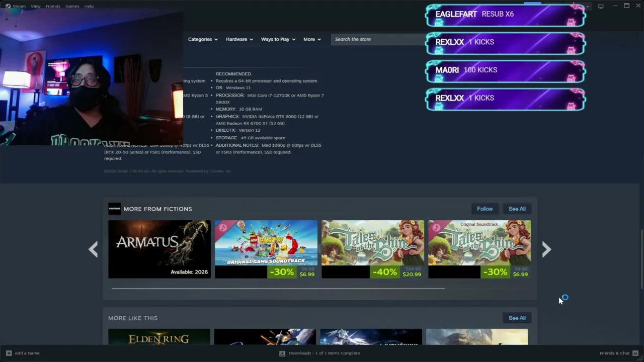The height and width of the screenshot is (362, 644).
Task: Click the "RECOMMENDED:" requirements heading
Action: (x=233, y=74)
